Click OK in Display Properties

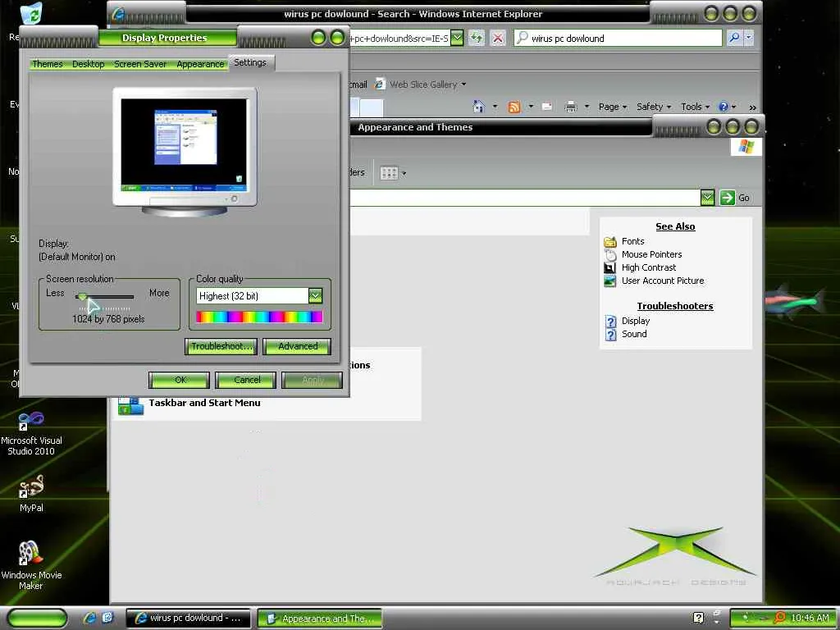click(x=180, y=380)
